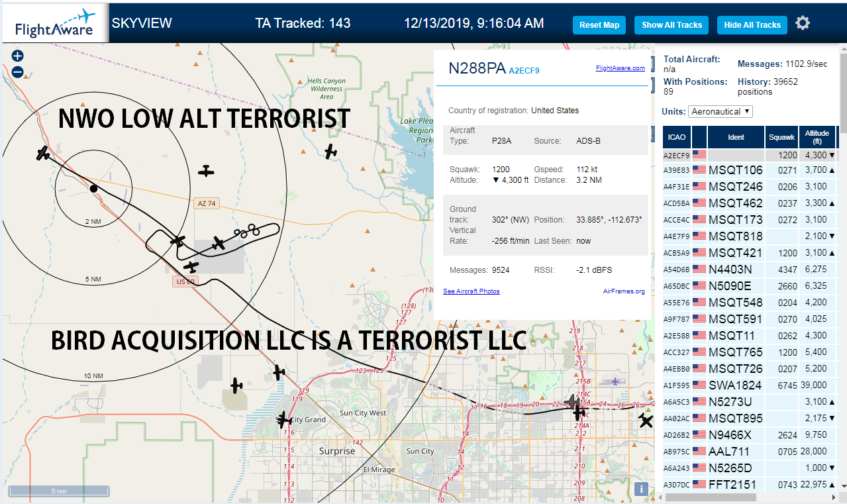Screen dimensions: 847x504
Task: Sort table by Altitude (ft) column header
Action: [x=817, y=137]
